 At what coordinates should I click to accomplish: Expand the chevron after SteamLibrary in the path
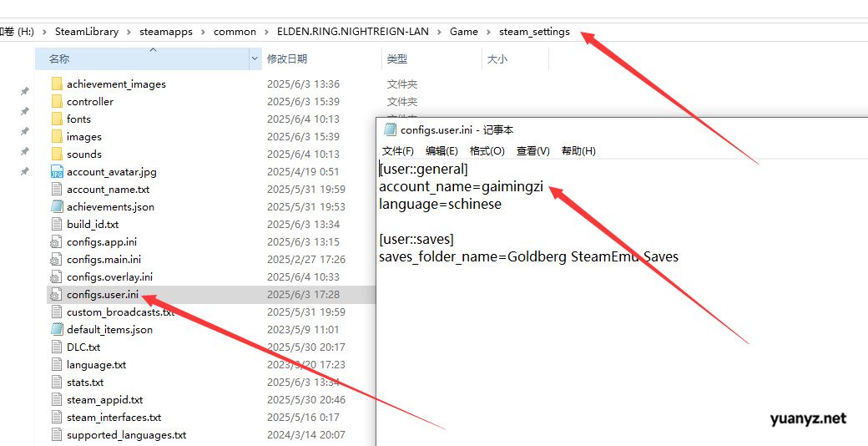(129, 32)
